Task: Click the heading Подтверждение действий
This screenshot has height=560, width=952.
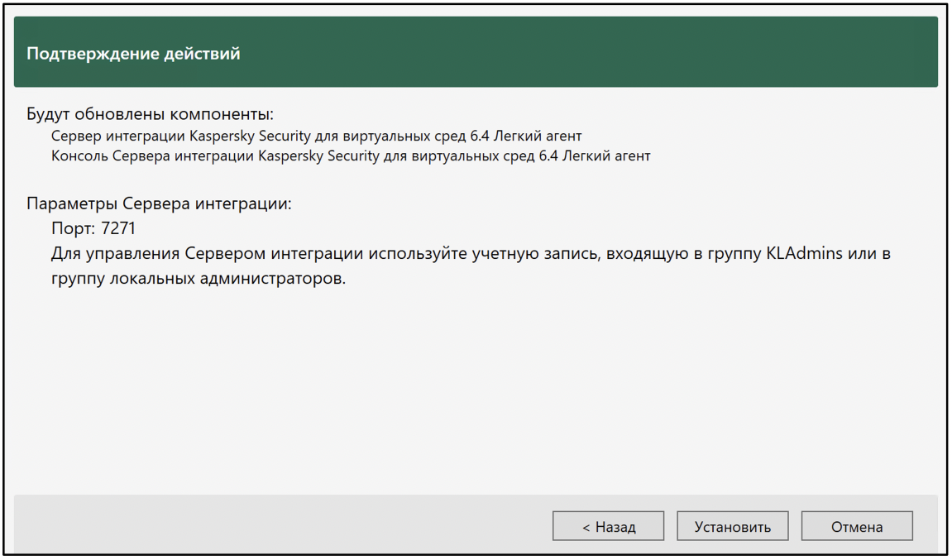Action: tap(133, 54)
